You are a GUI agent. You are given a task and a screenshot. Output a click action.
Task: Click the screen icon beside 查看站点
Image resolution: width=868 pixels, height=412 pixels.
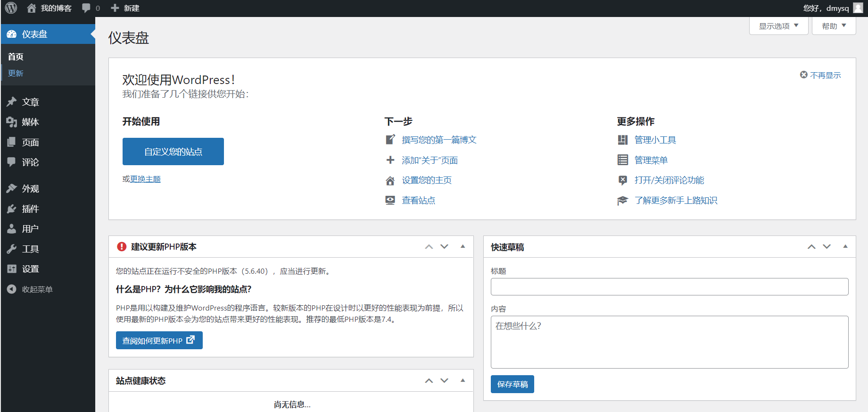[x=390, y=200]
